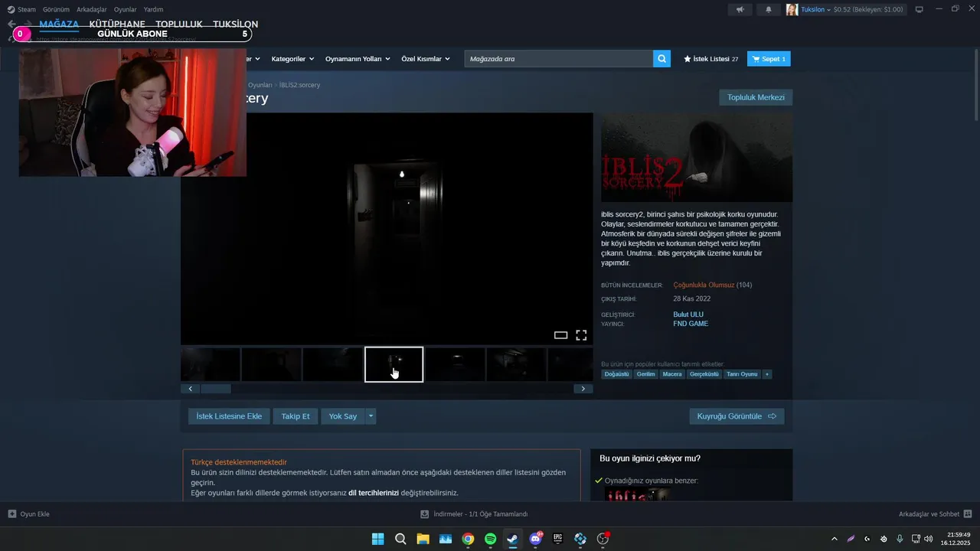Click the main dark hallway screenshot

[x=387, y=228]
